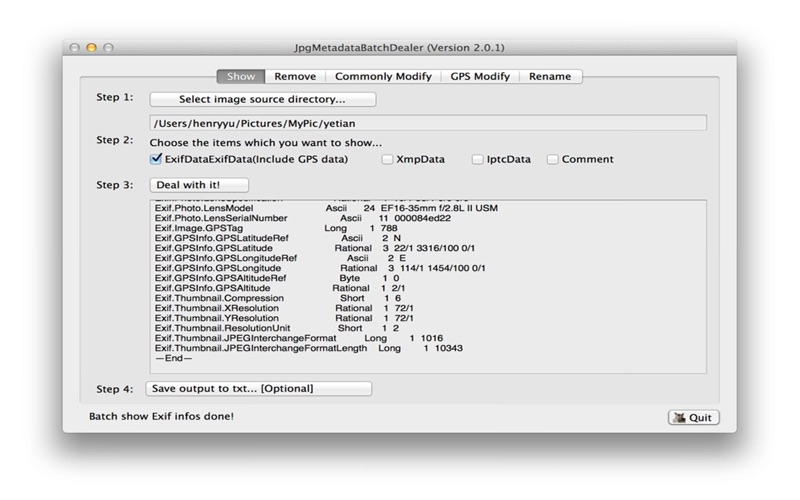Select the Exif.Thumbnail.ResolutionUnit row
800x500 pixels.
277,329
